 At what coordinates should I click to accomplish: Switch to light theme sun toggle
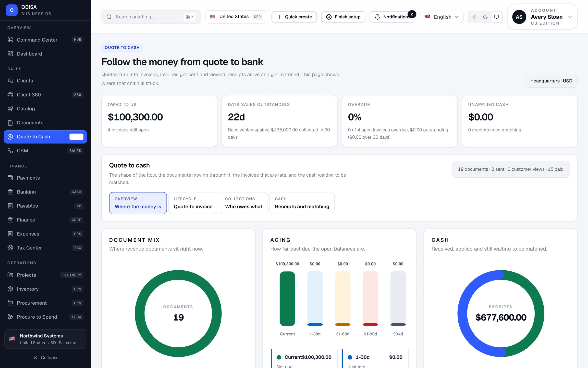(474, 17)
